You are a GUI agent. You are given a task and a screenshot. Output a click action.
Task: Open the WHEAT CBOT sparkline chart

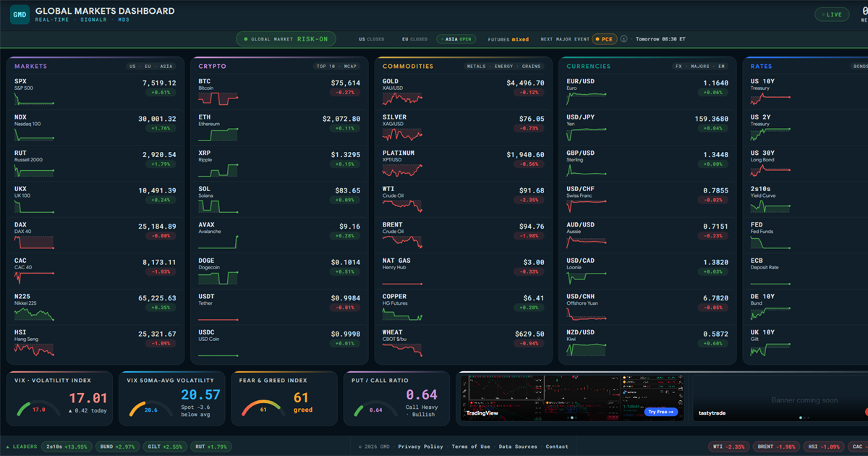(x=402, y=349)
